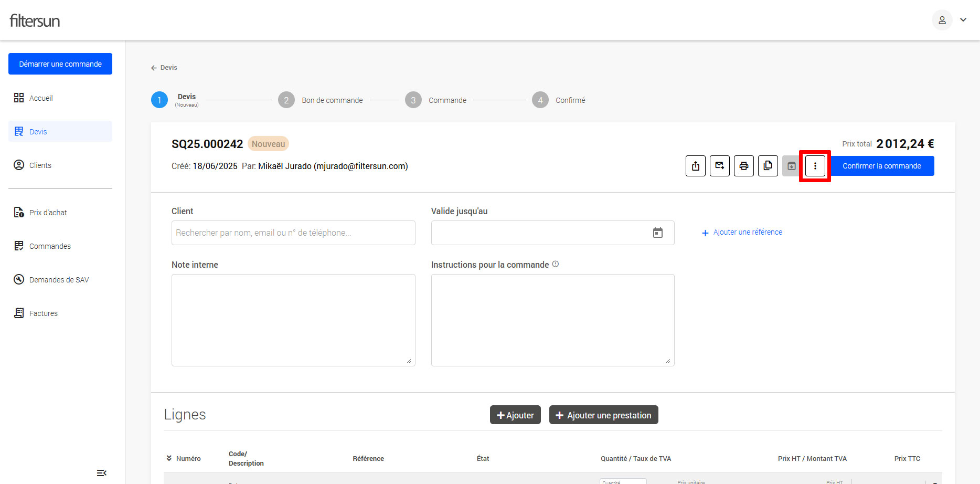Click the info icon beside Instructions pour la commande
Screen dimensions: 980x484
click(x=556, y=264)
